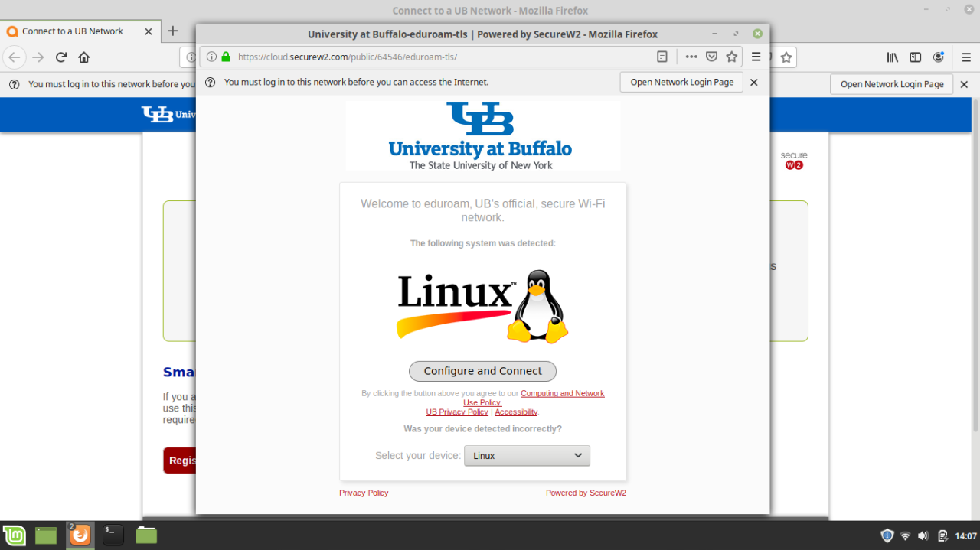Click the green padlock site security icon

[226, 57]
